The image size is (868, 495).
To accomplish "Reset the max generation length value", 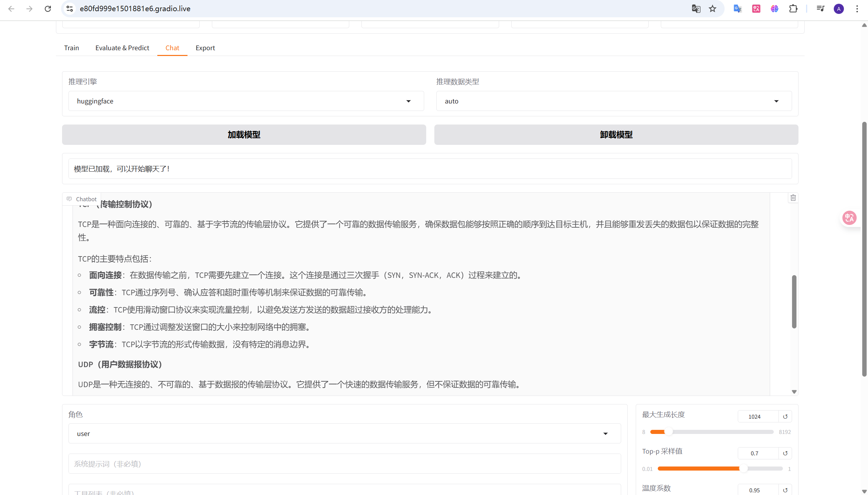I will coord(785,417).
